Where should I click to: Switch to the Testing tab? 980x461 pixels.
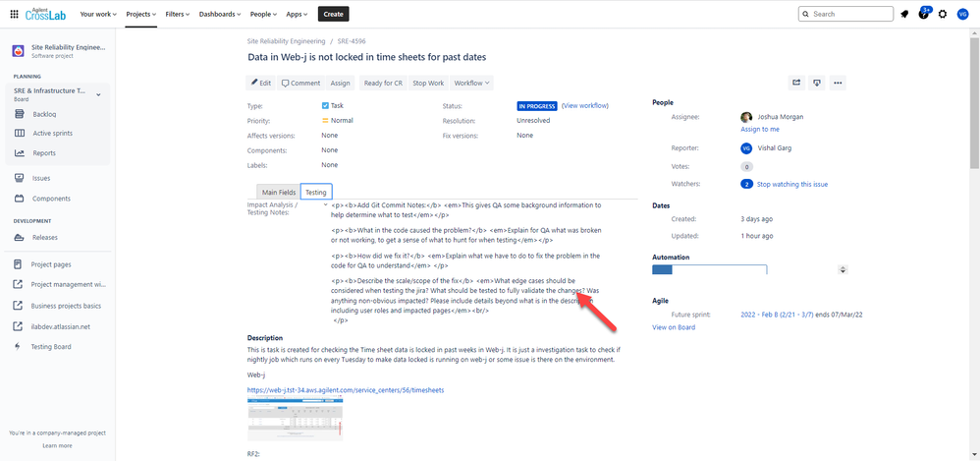[x=315, y=192]
